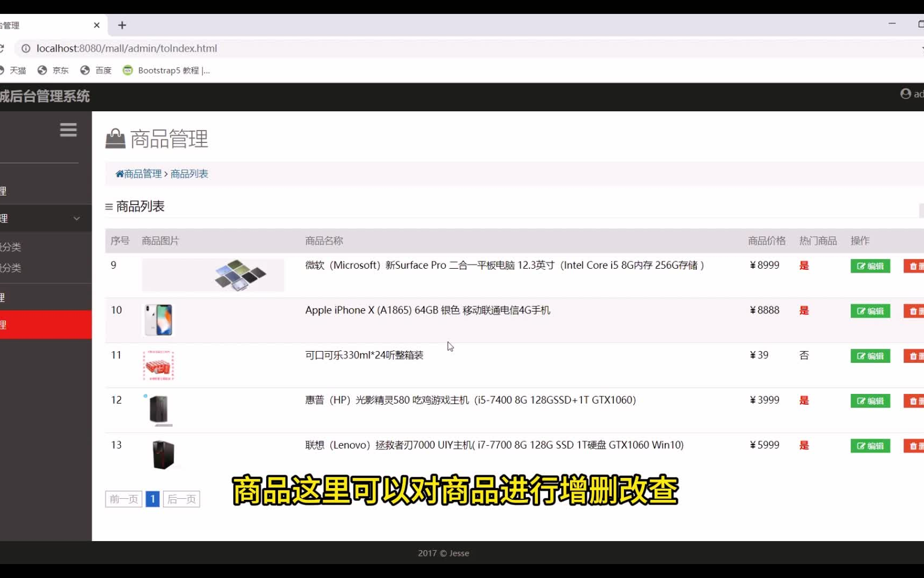Go to previous page 前一页
Image resolution: width=924 pixels, height=578 pixels.
[x=124, y=499]
